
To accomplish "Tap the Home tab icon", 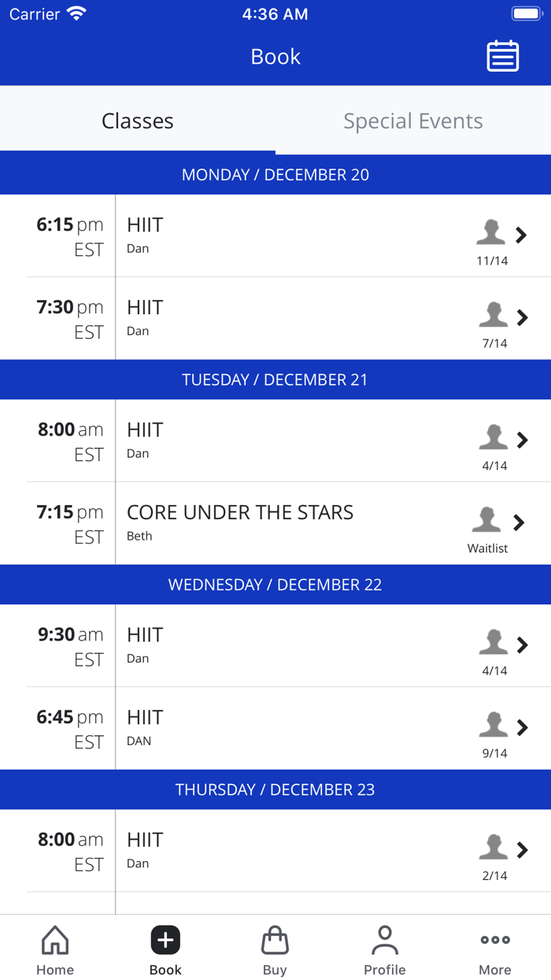I will pyautogui.click(x=55, y=940).
